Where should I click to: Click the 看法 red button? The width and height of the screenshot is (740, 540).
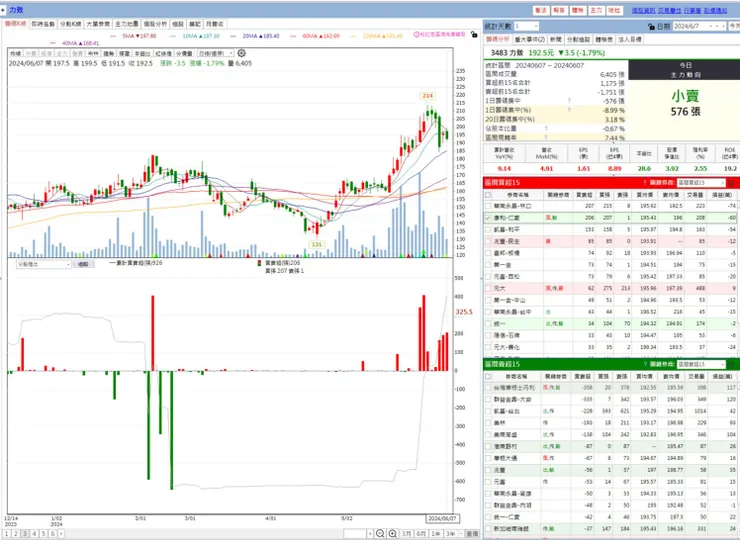pos(541,10)
